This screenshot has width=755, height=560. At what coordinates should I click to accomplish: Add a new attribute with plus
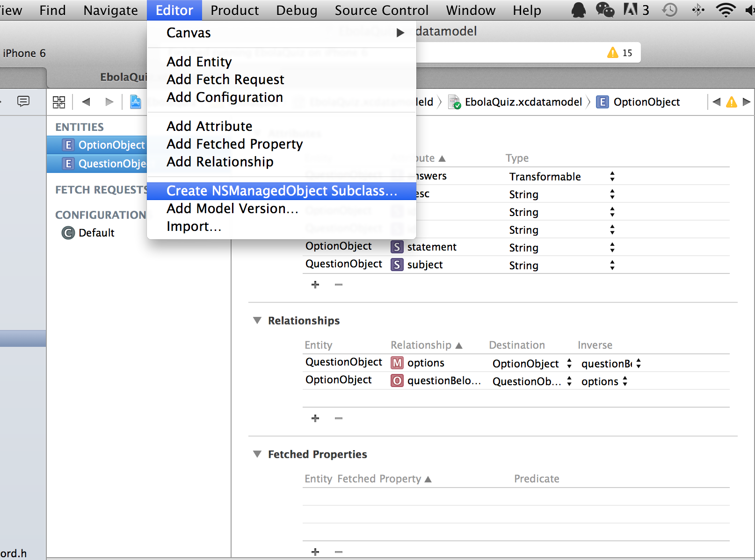click(315, 285)
